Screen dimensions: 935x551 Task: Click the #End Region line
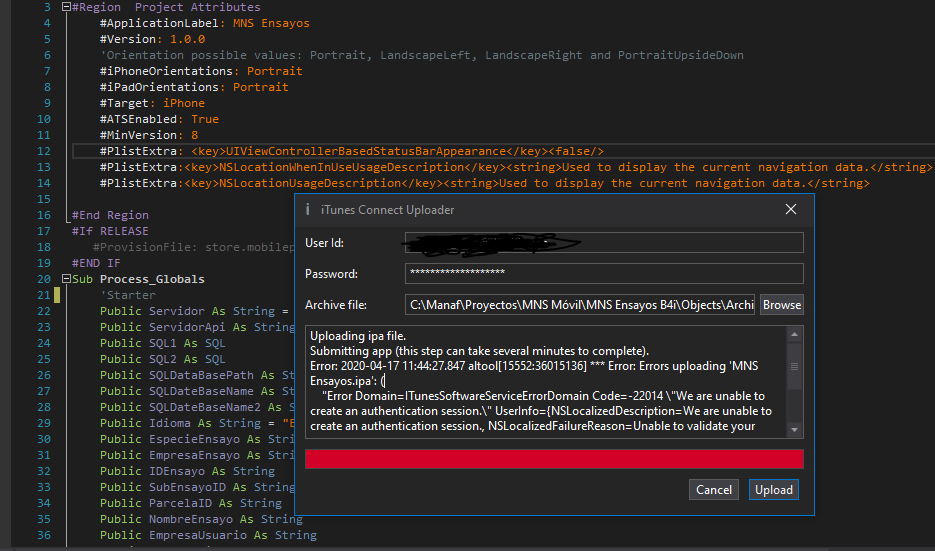[110, 215]
